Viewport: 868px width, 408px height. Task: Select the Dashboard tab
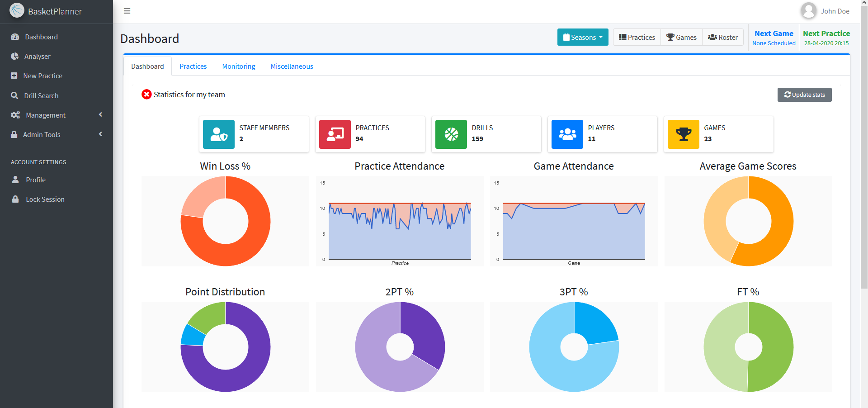click(x=147, y=66)
